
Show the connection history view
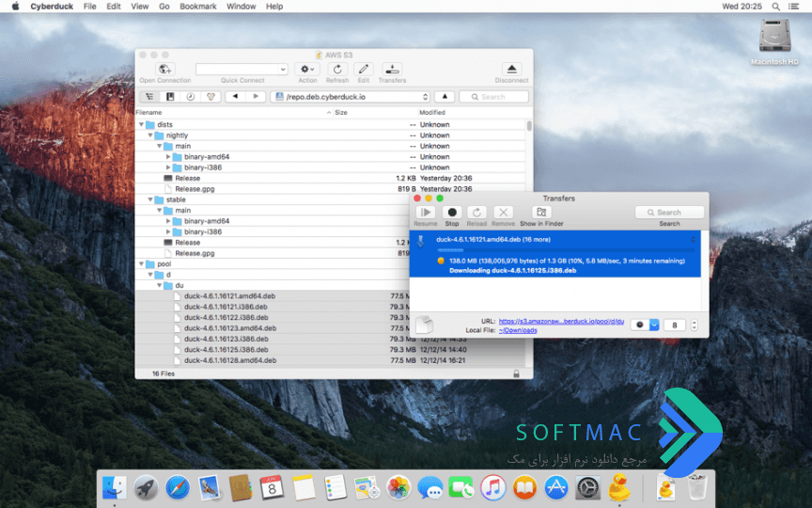pyautogui.click(x=190, y=97)
